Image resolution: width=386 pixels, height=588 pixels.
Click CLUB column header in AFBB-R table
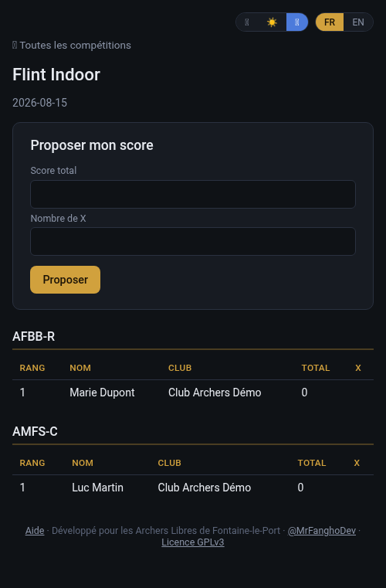(x=180, y=368)
